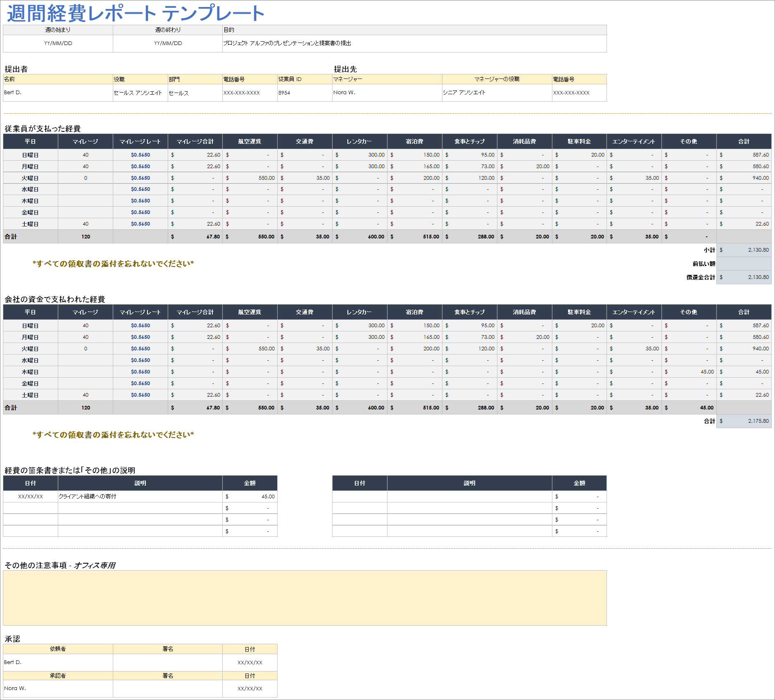
Task: Select the phone number cell under 提出者
Action: 250,93
